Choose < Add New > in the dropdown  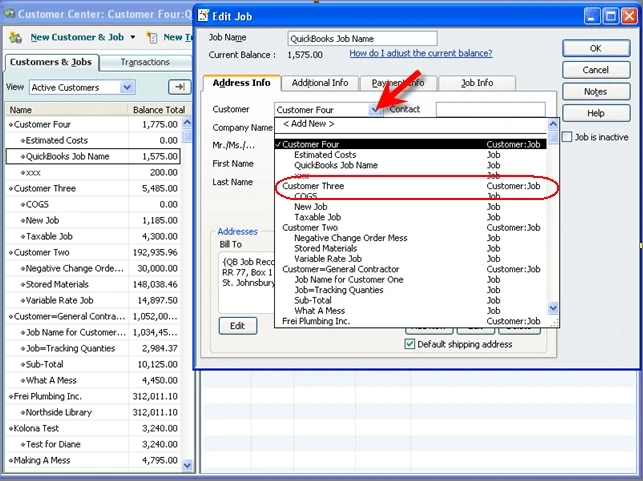410,124
